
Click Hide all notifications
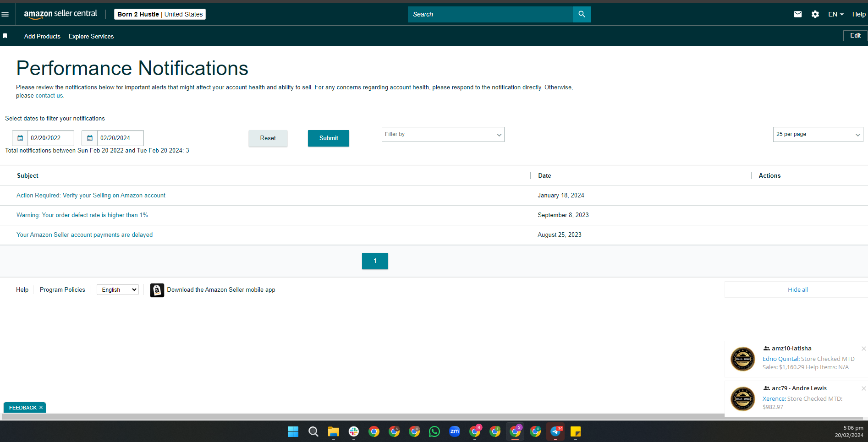pos(798,290)
